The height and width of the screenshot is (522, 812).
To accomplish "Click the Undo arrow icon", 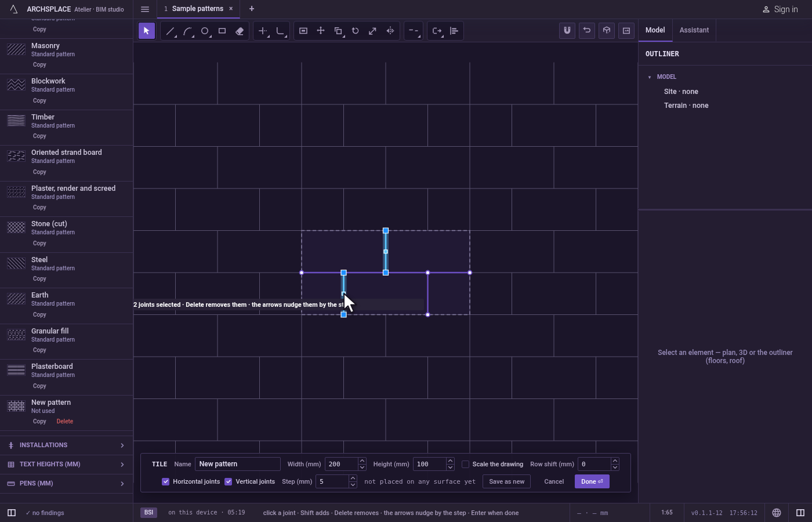I will (587, 31).
